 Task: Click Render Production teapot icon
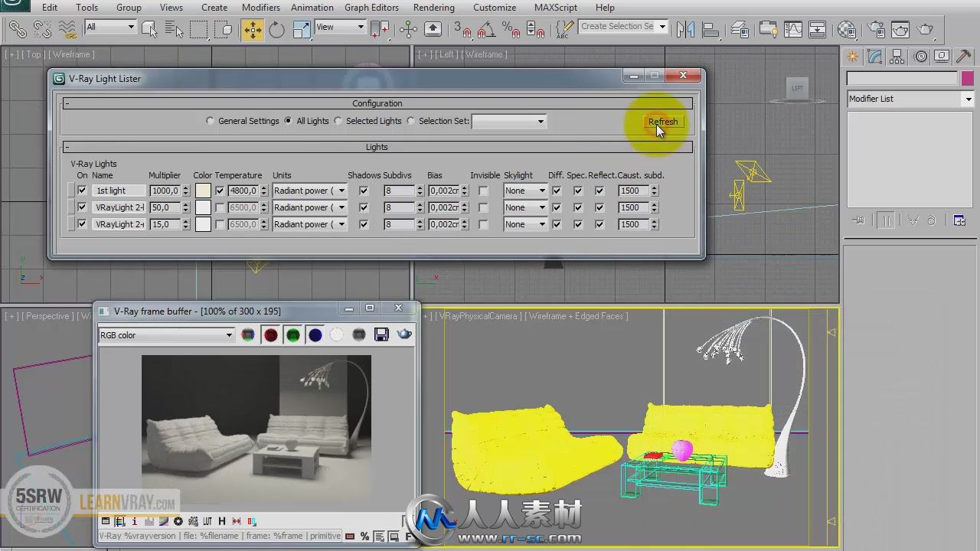(x=926, y=30)
